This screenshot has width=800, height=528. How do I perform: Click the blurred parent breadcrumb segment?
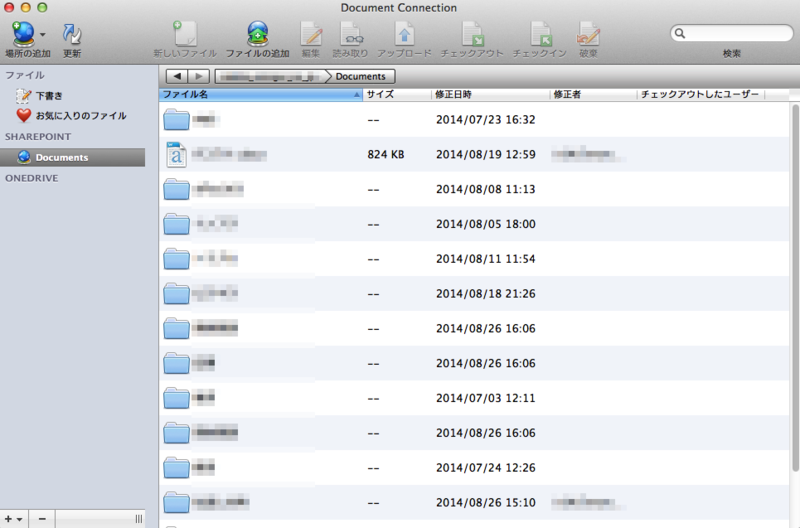click(x=270, y=77)
